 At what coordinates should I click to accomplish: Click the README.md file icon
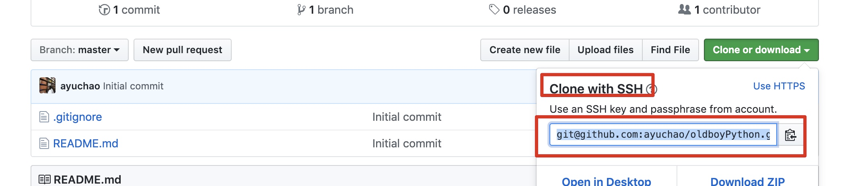pos(44,143)
